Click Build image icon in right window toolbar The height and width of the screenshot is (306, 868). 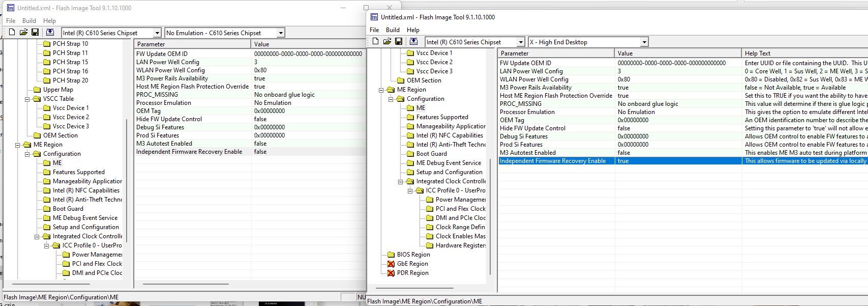pyautogui.click(x=413, y=41)
